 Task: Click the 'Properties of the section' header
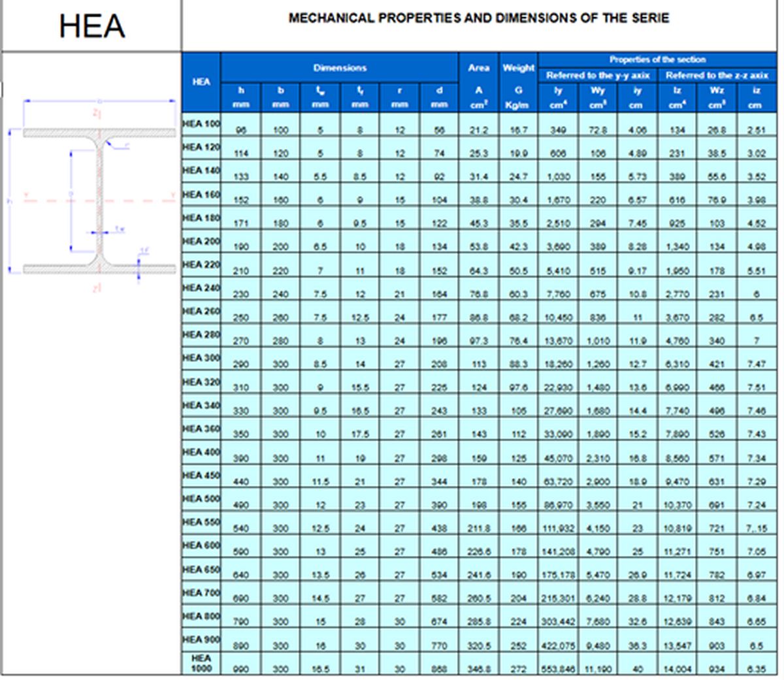pos(657,59)
